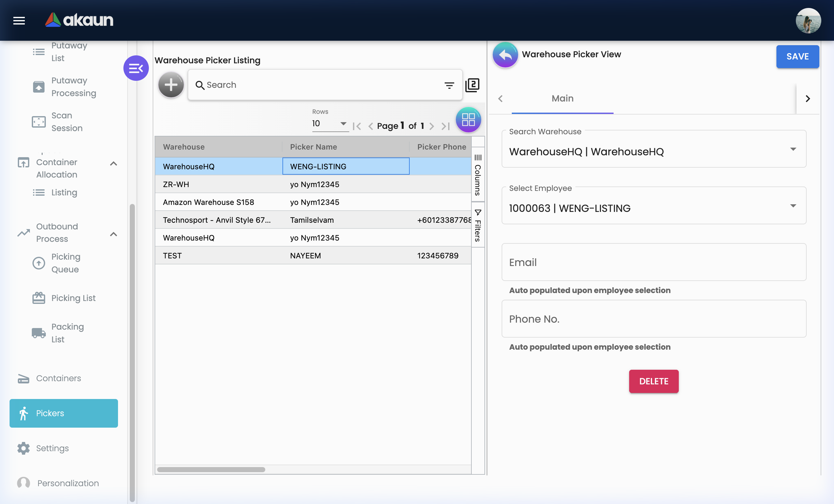The height and width of the screenshot is (504, 834).
Task: Toggle the Columns side panel
Action: click(477, 175)
